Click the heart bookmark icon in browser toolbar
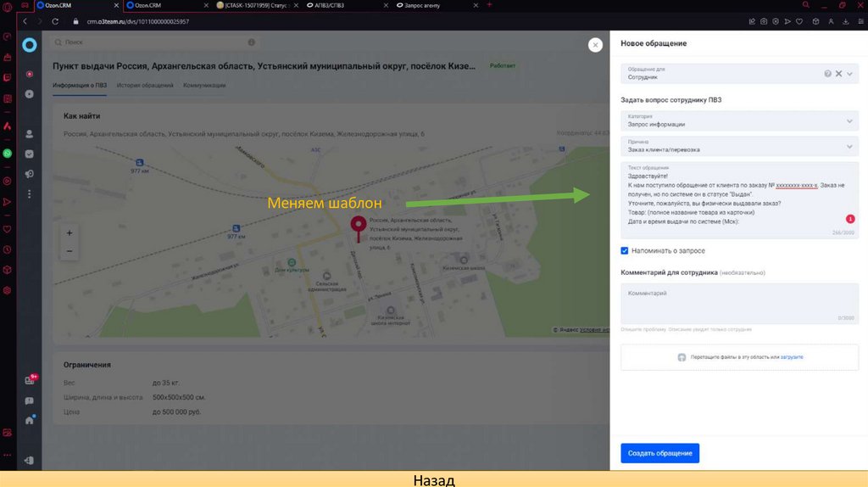The height and width of the screenshot is (487, 868). pos(799,21)
